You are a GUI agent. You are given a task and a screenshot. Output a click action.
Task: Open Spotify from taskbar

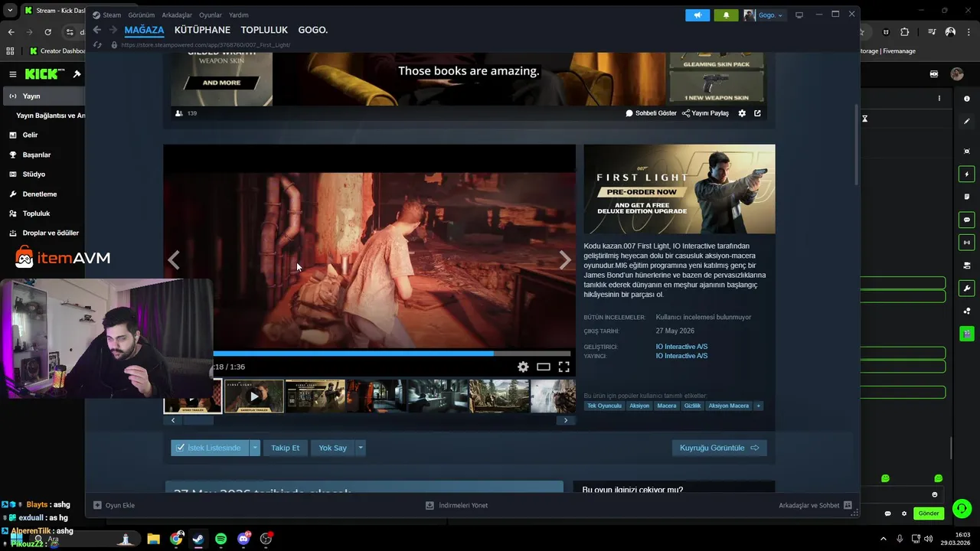(220, 539)
